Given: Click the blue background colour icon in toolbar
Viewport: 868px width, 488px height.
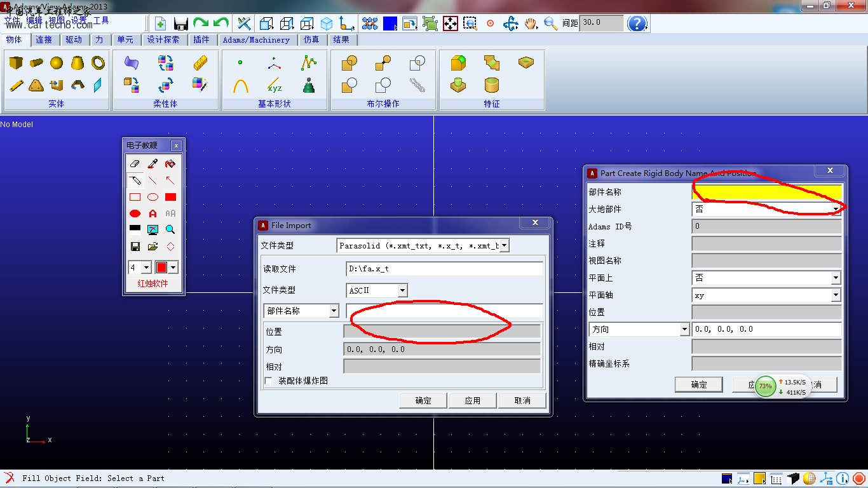Looking at the screenshot, I should [x=390, y=24].
